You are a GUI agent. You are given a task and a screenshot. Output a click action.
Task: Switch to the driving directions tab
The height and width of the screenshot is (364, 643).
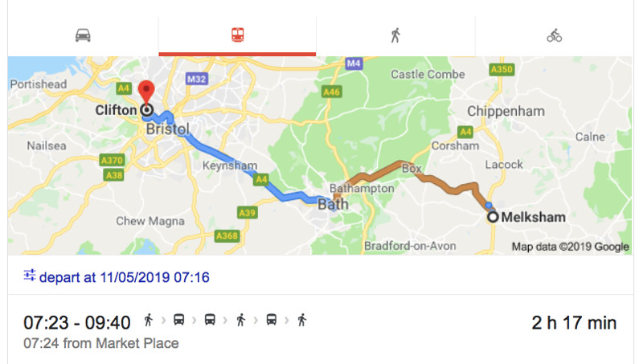tap(83, 35)
